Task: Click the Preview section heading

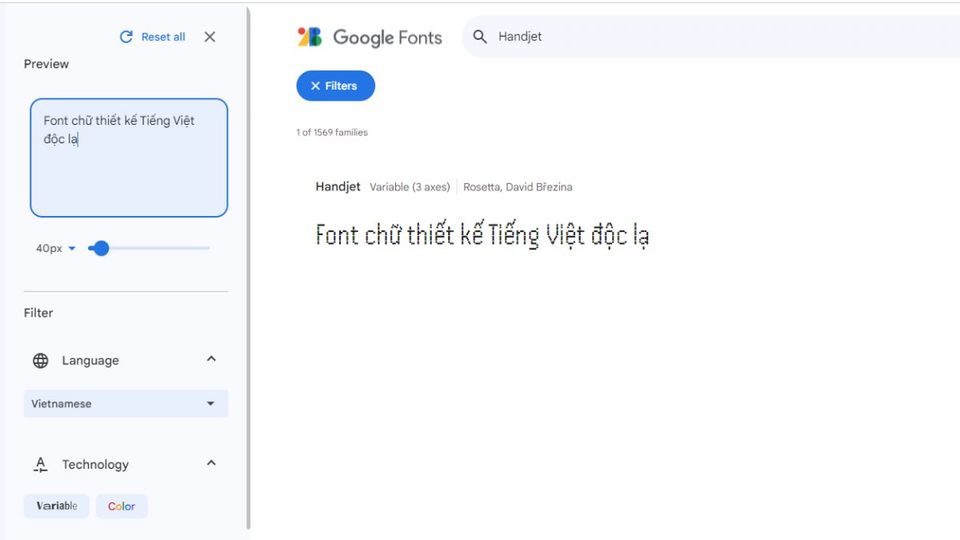Action: point(47,64)
